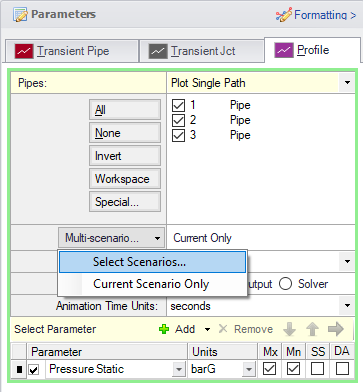
Task: Uncheck pipe 2 checkbox
Action: (178, 120)
